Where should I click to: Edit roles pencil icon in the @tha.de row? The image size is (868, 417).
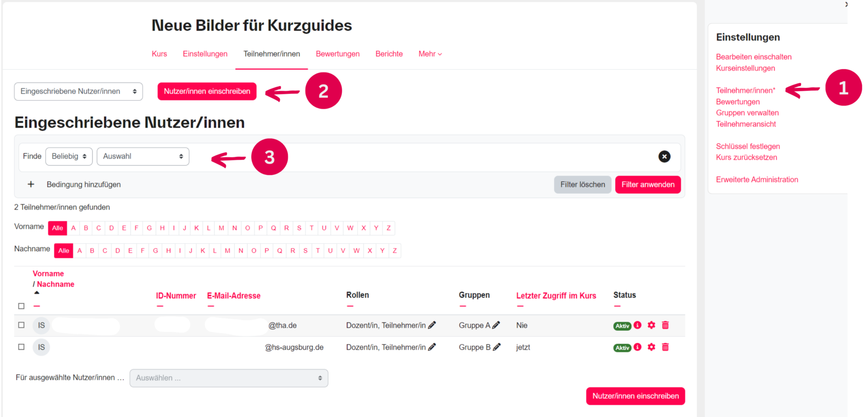[x=432, y=325]
